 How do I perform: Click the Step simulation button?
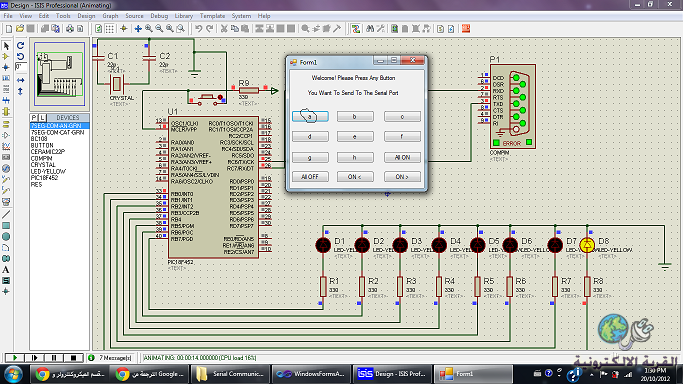(x=34, y=358)
